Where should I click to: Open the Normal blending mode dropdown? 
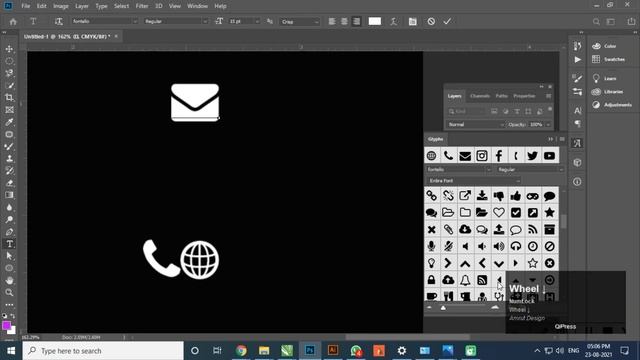(x=476, y=124)
